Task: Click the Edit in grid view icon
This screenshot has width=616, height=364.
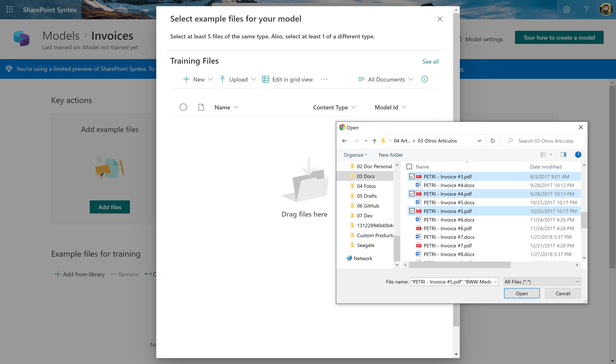Action: coord(266,79)
